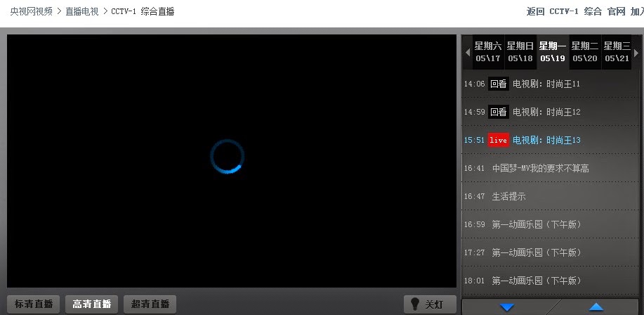Click the loading video player area
Screen dimensions: 644x315
pyautogui.click(x=232, y=161)
